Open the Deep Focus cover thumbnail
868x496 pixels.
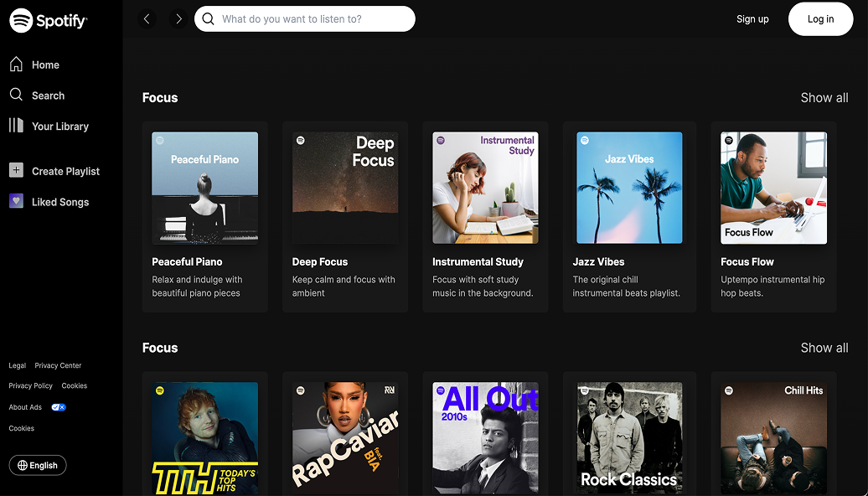pos(345,188)
